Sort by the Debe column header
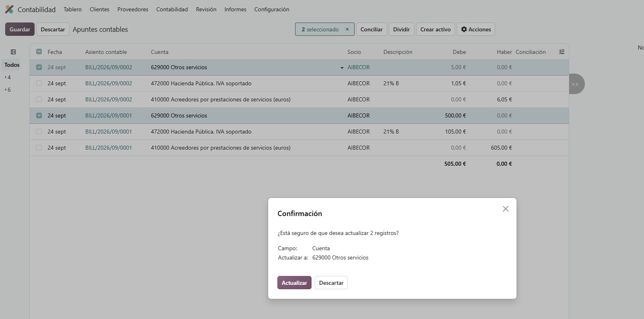The height and width of the screenshot is (319, 644). click(459, 52)
